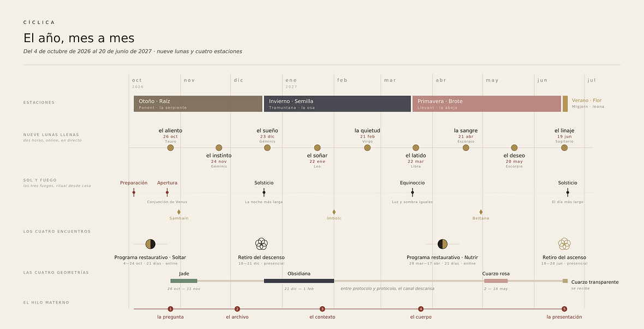
Task: Click the full moon dot for la sangre
Action: tap(466, 148)
